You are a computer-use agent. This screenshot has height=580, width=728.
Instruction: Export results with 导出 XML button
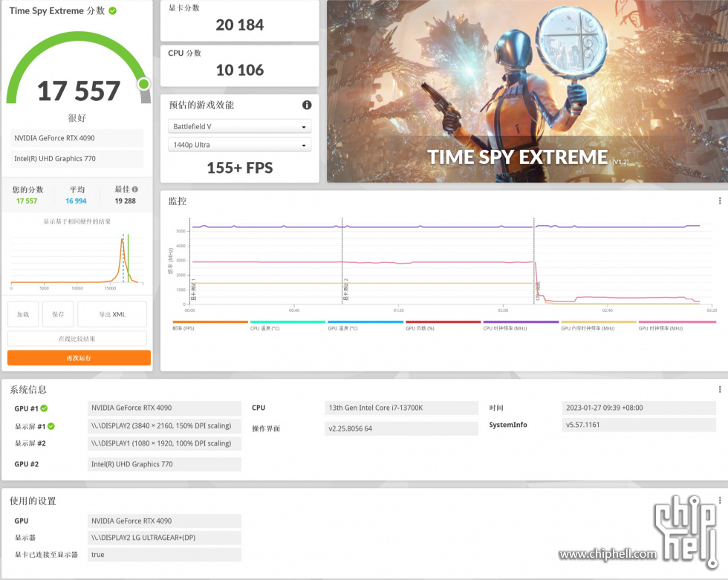(x=112, y=314)
